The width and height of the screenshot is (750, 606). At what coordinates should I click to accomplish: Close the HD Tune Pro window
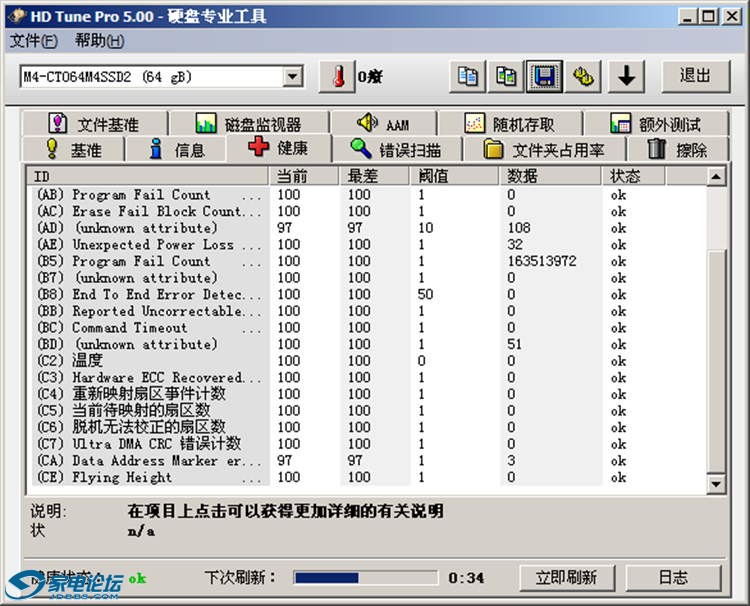tap(732, 17)
